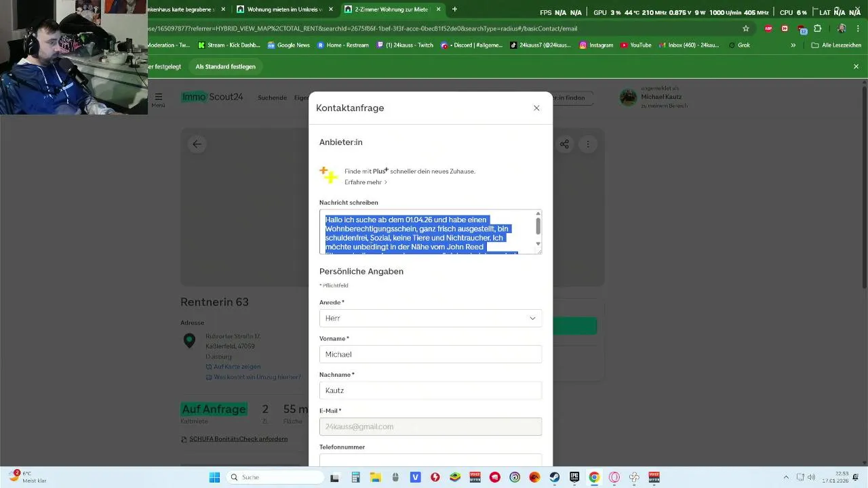The height and width of the screenshot is (488, 868).
Task: Open Michael Kautz account area
Action: (654, 98)
